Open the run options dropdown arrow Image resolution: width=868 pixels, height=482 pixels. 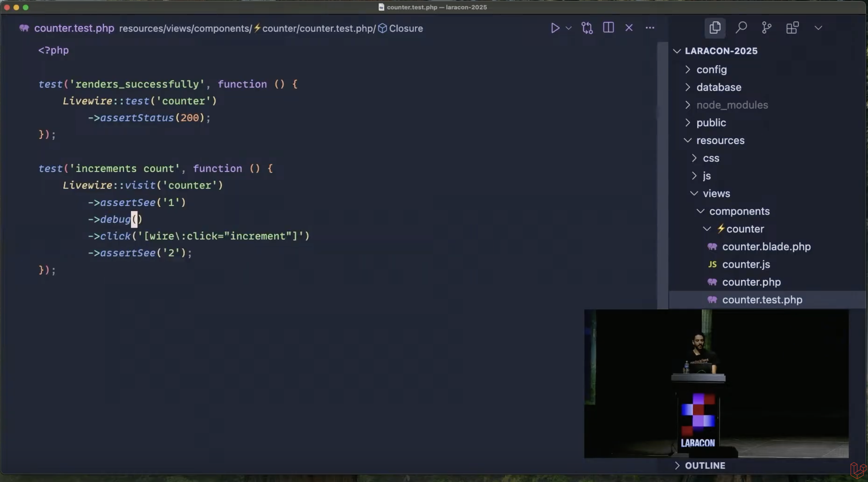[568, 28]
